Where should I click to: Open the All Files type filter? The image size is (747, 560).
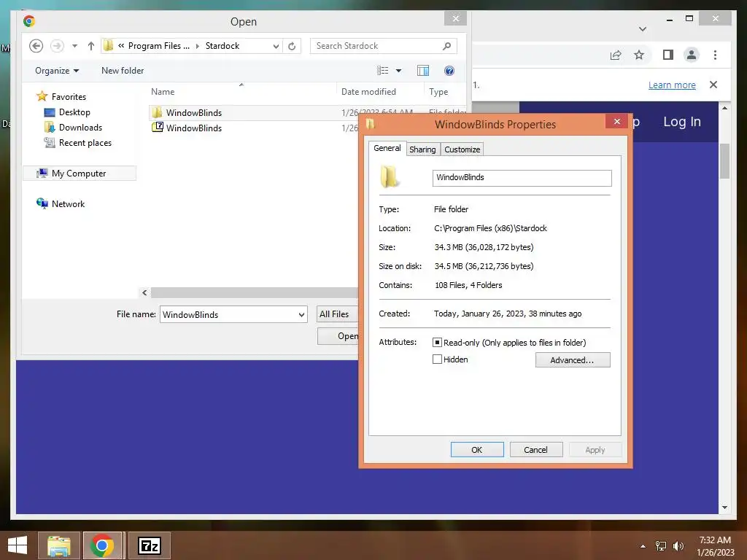338,314
